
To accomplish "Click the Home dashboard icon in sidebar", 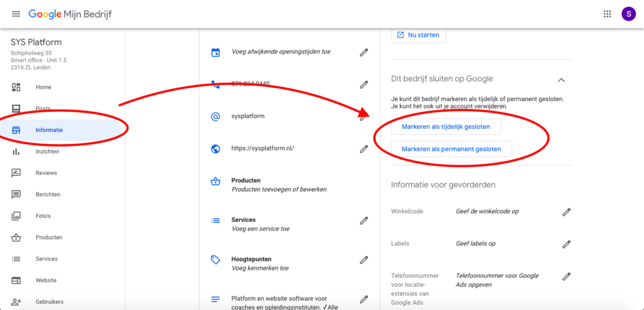I will point(16,87).
